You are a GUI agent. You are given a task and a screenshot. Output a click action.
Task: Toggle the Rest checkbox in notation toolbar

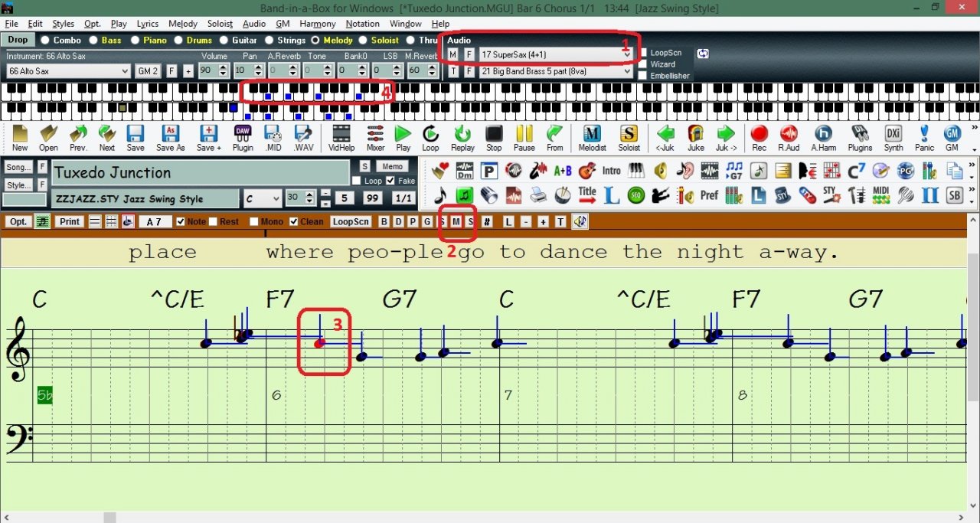coord(213,222)
